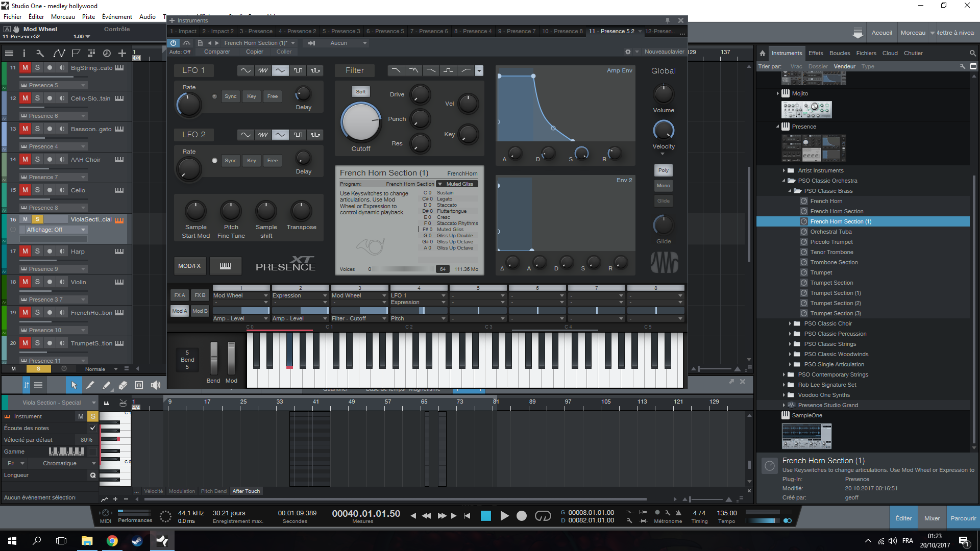Image resolution: width=980 pixels, height=551 pixels.
Task: Select the Listen speaker tool in the editor
Action: coord(156,386)
